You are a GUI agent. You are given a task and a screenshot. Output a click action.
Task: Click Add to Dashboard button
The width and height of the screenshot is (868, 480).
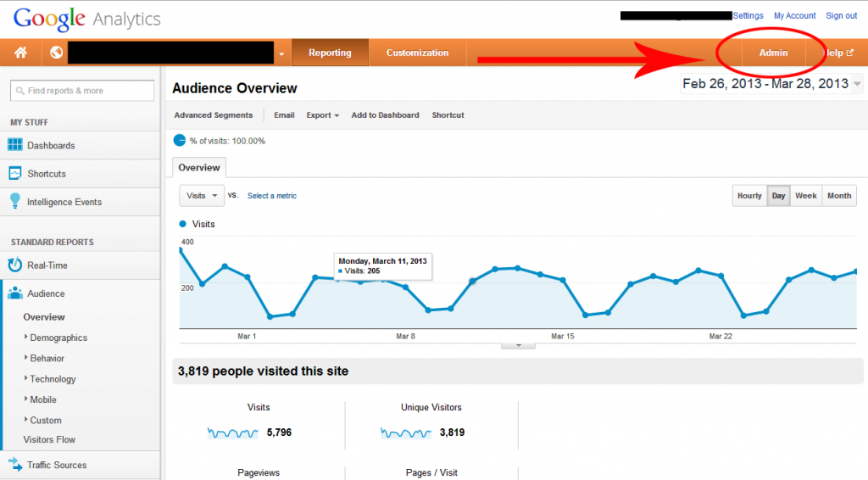385,115
